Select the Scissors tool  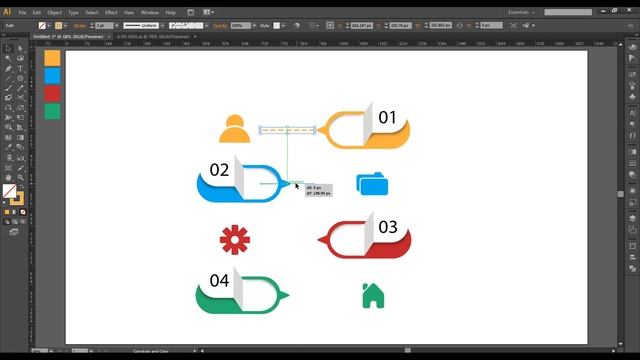tap(20, 98)
